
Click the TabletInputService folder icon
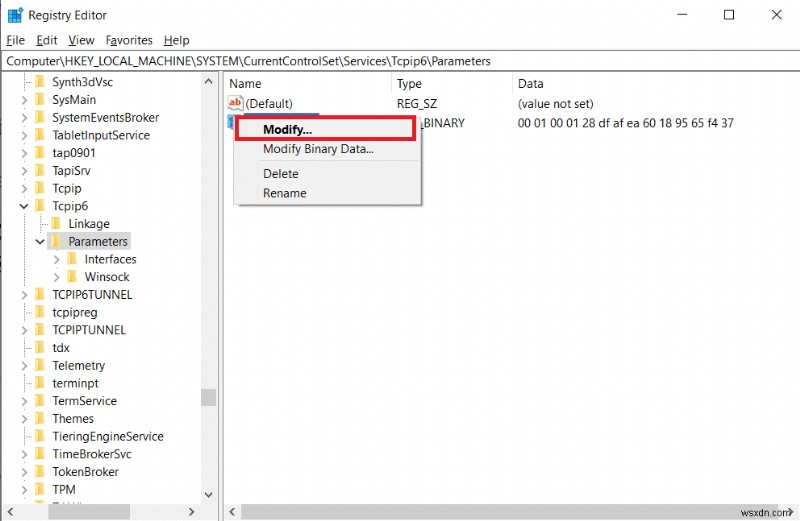[40, 135]
